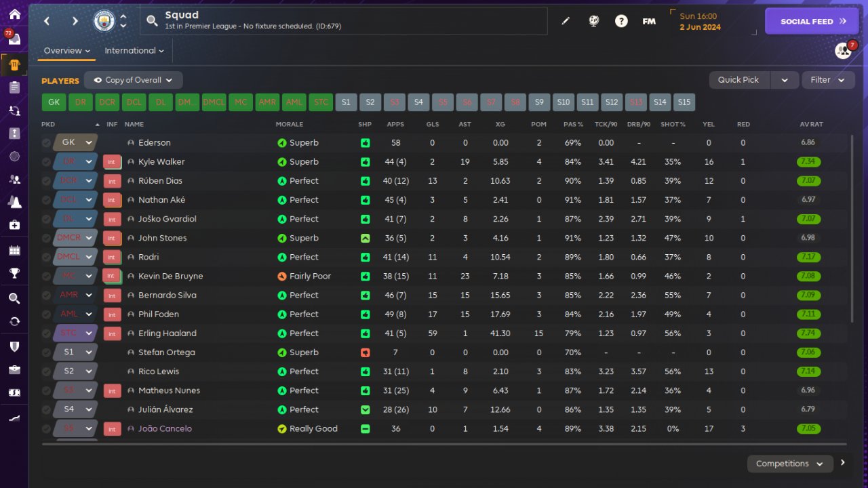Expand the Quick Pick options arrow
Image resolution: width=868 pixels, height=488 pixels.
(785, 80)
